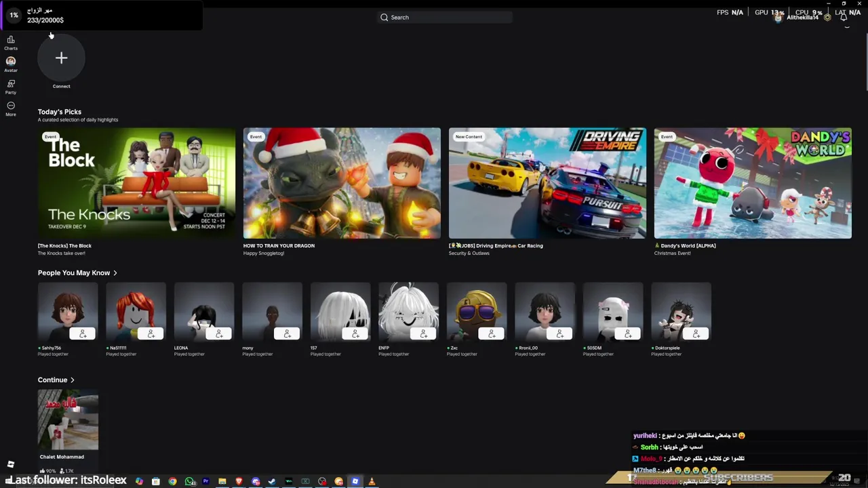The height and width of the screenshot is (488, 868).
Task: Open Discord from the taskbar
Action: click(x=256, y=481)
